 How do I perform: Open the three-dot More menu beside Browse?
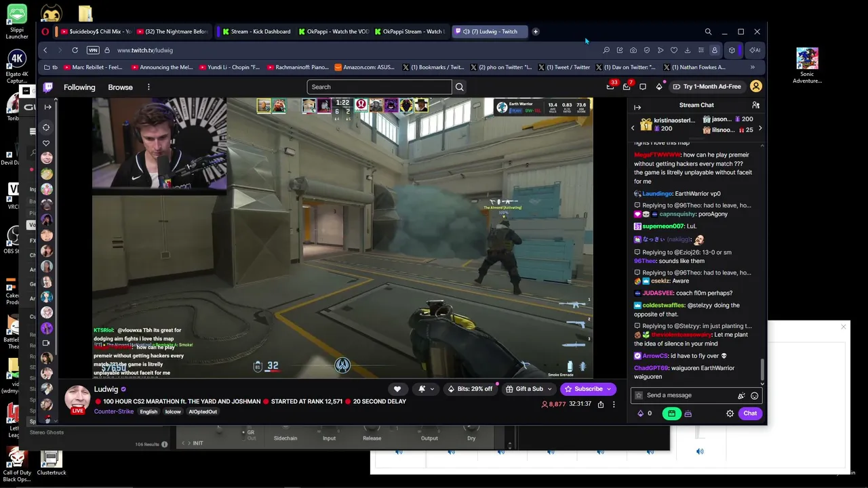pos(149,87)
